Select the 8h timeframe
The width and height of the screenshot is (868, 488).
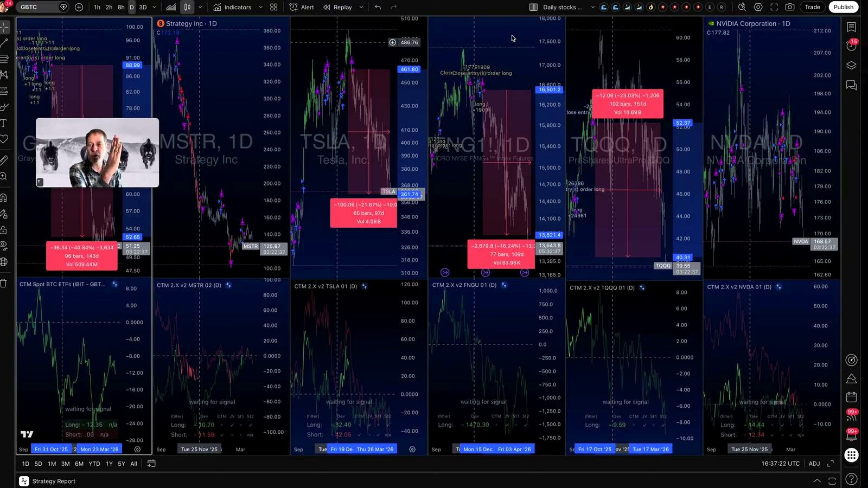[121, 7]
